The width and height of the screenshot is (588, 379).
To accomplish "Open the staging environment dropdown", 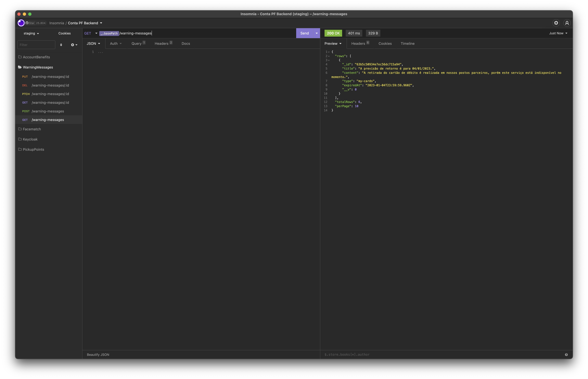I will point(31,33).
